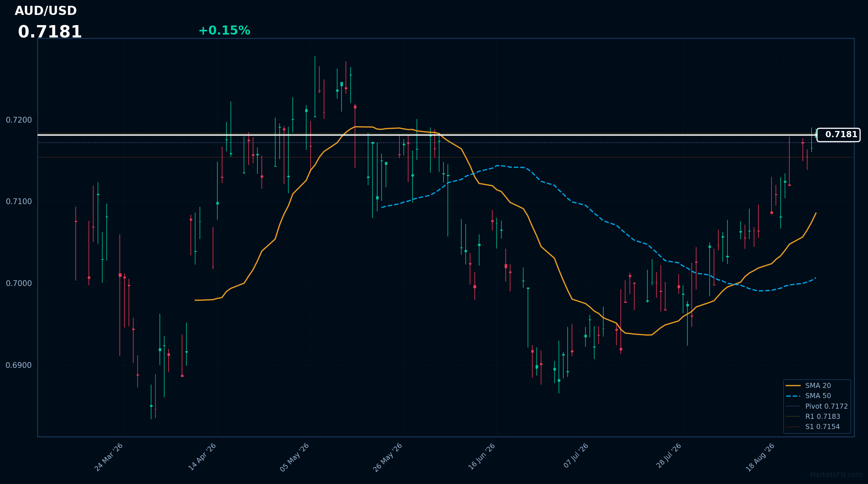Click the 0.7000 y-axis label
868x484 pixels.
pos(19,283)
